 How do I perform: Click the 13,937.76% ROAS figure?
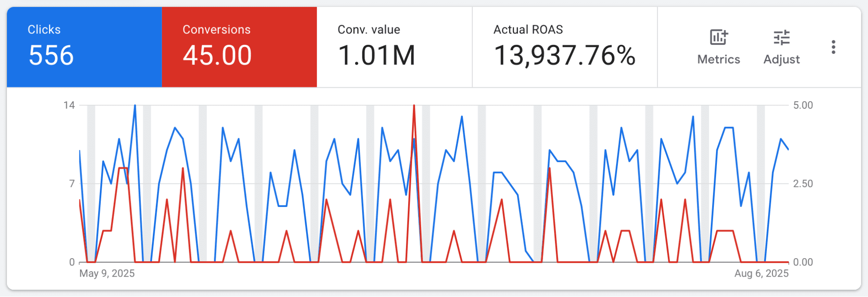point(564,56)
